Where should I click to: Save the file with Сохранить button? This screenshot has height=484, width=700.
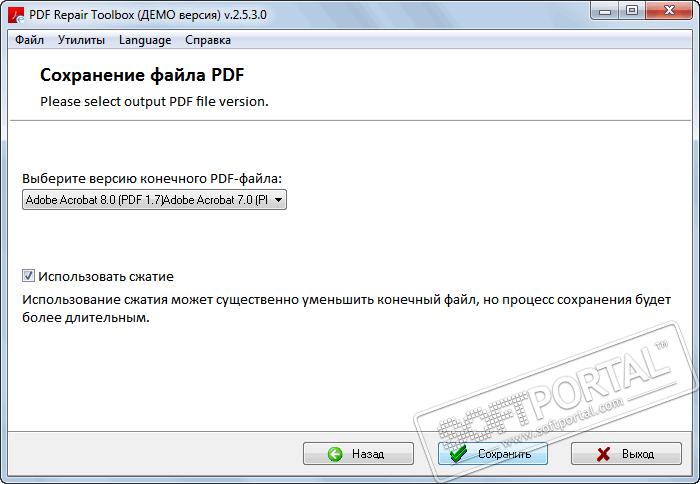click(x=492, y=454)
